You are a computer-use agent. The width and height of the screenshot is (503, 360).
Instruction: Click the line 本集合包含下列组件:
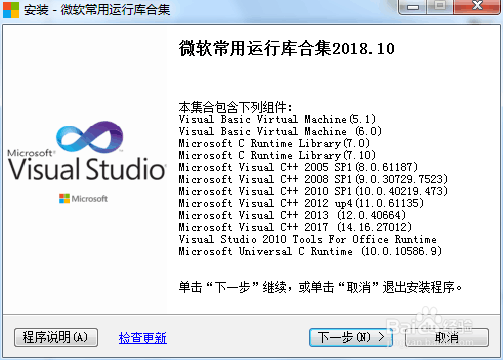pyautogui.click(x=235, y=107)
